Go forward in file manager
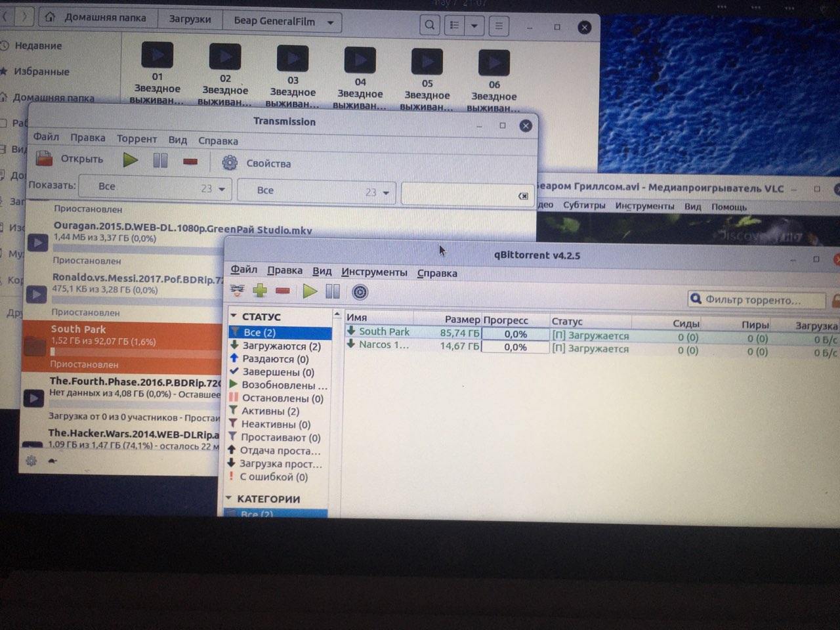The height and width of the screenshot is (630, 840). (24, 16)
